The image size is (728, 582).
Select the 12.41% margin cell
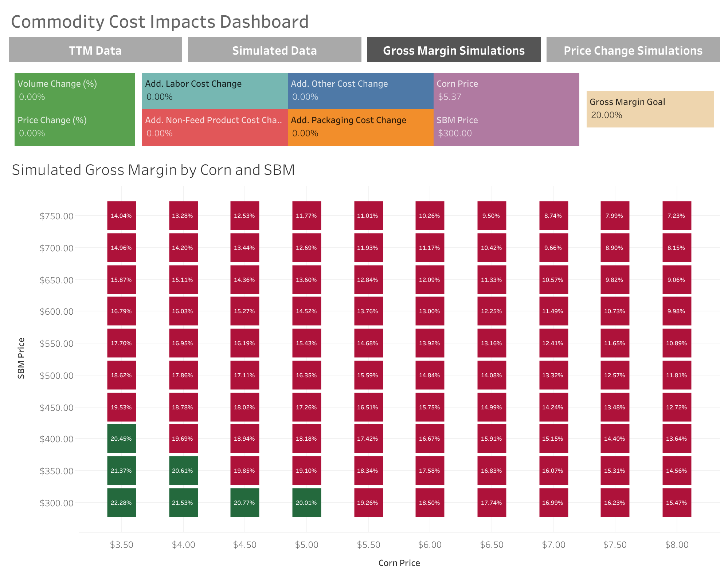(x=554, y=343)
